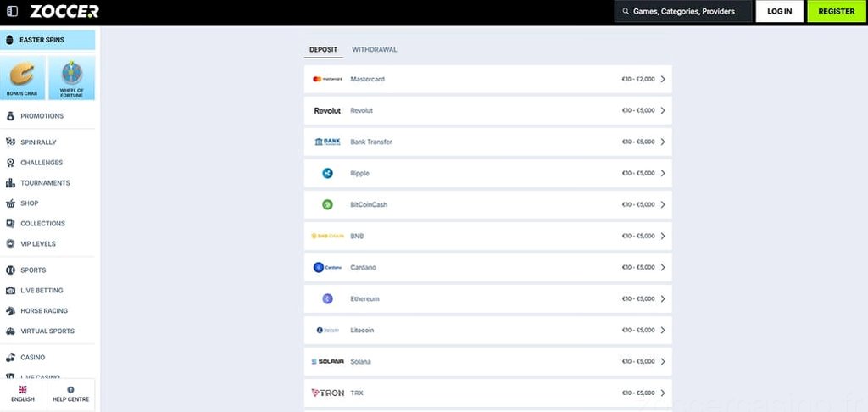
Task: Click the Challenges medal icon
Action: 10,163
